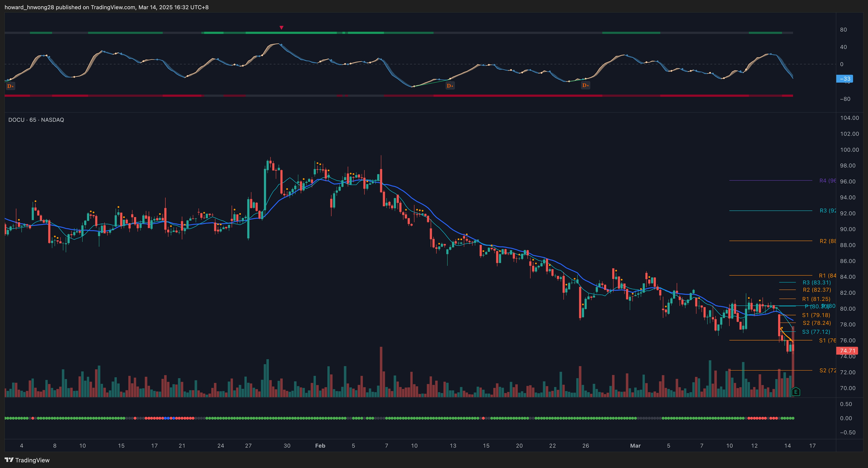
Task: Click the blue -33 oscillator value tag
Action: point(845,79)
